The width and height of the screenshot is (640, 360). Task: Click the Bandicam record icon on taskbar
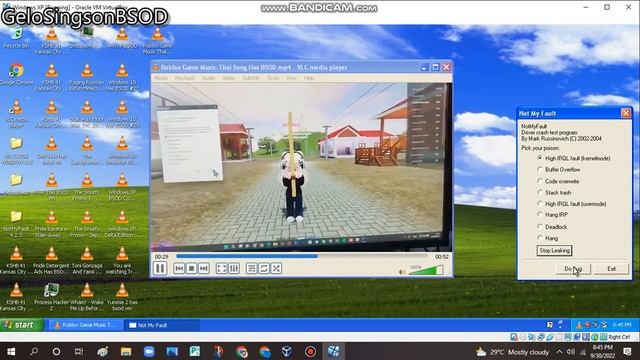310,351
